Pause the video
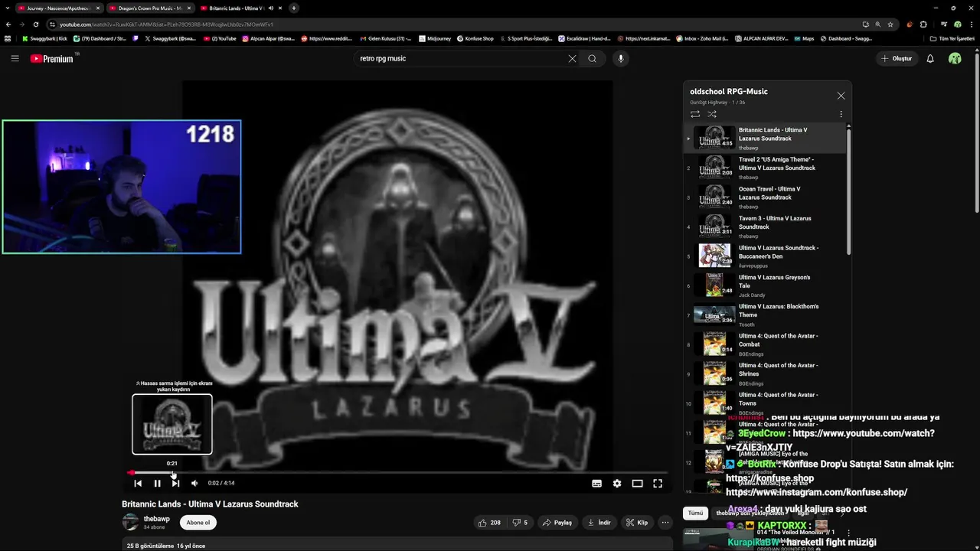The image size is (980, 551). click(157, 483)
